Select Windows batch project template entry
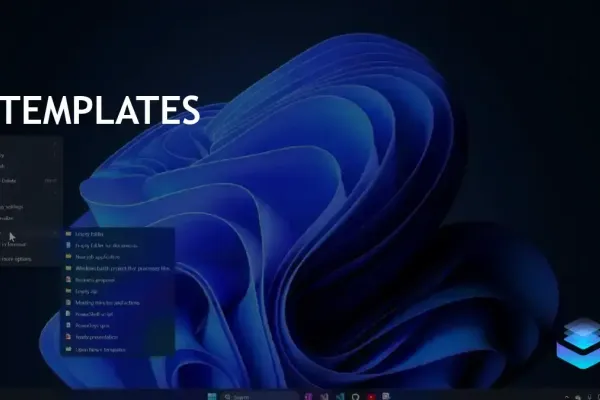This screenshot has height=400, width=600. pos(117,268)
